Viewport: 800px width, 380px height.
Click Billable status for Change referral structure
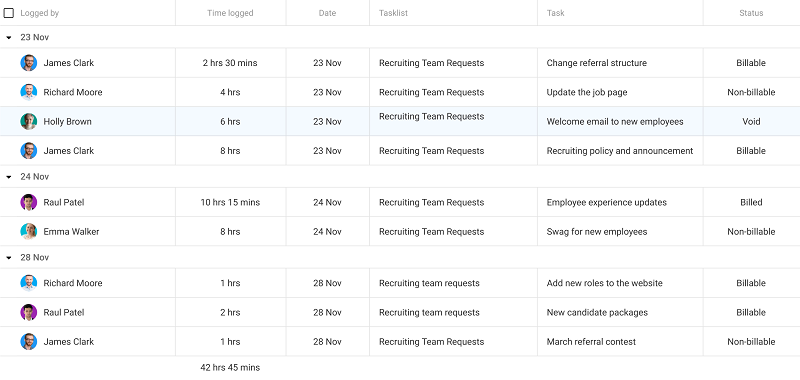point(751,63)
